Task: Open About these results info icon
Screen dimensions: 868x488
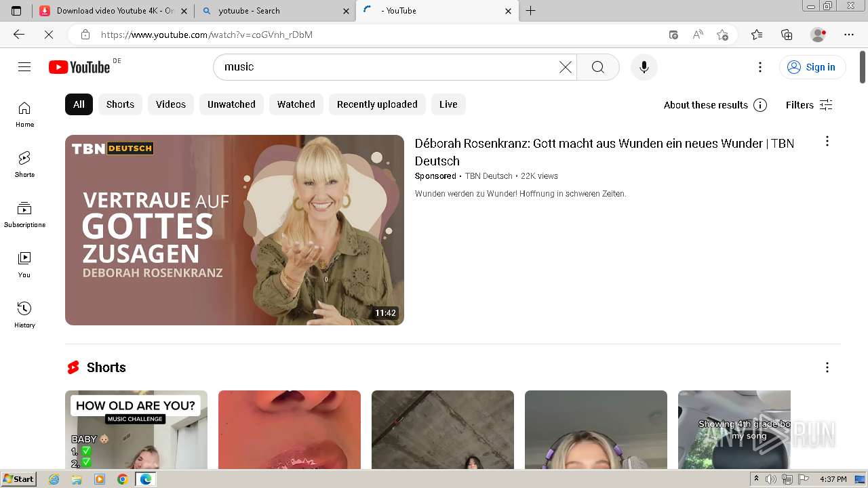Action: click(x=760, y=104)
